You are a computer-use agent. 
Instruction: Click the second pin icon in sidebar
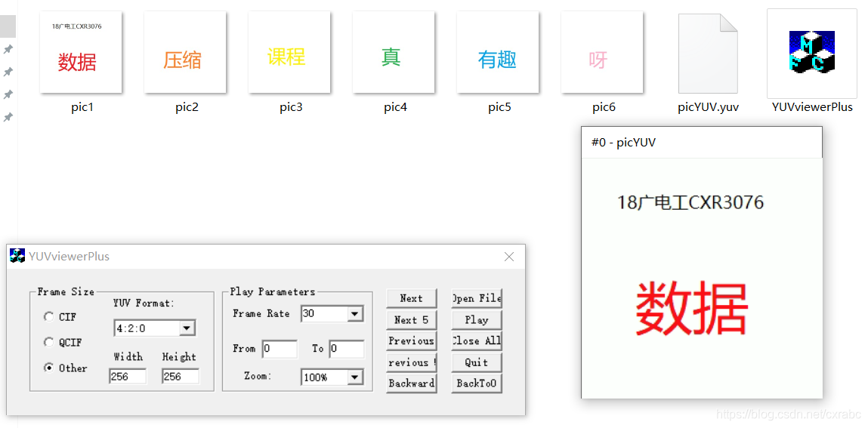pyautogui.click(x=8, y=72)
